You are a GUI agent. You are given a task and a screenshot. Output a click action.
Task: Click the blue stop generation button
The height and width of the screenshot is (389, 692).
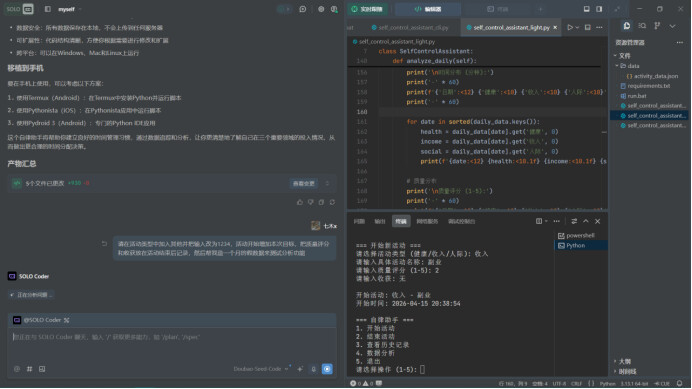[x=327, y=369]
